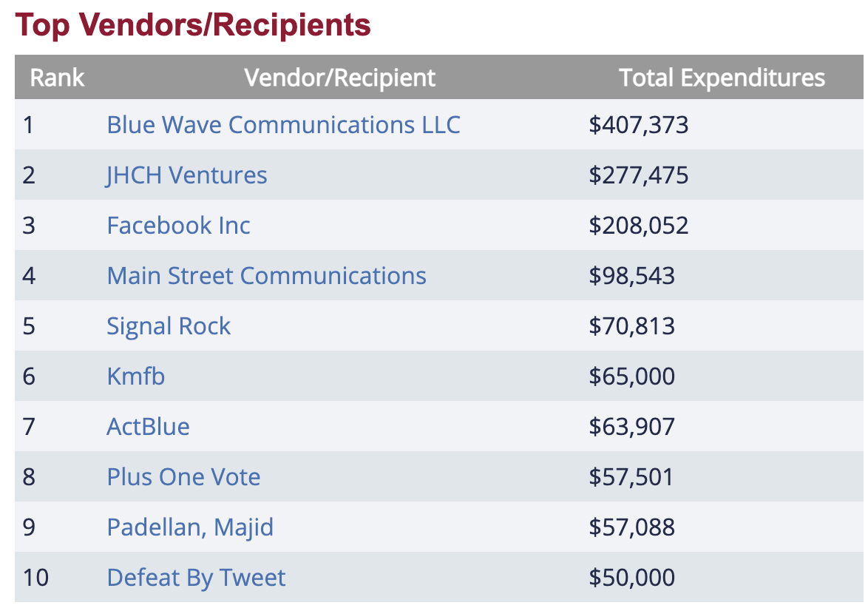Click the $407,373 expenditure amount
868x611 pixels.
tap(638, 124)
